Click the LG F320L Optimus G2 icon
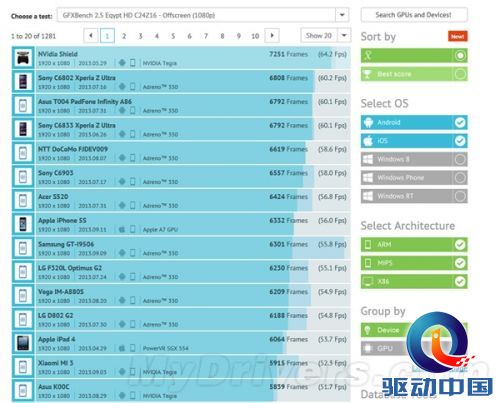Viewport: 500px width, 403px height. [x=23, y=272]
